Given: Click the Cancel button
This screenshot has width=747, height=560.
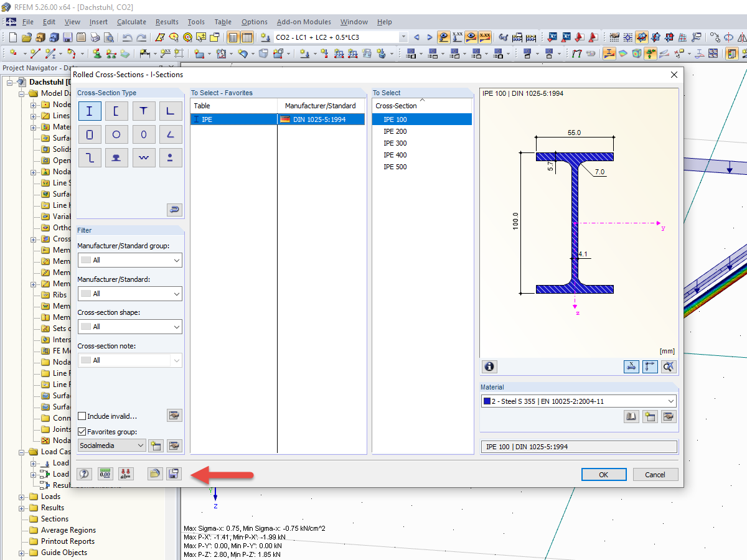Looking at the screenshot, I should click(x=655, y=474).
